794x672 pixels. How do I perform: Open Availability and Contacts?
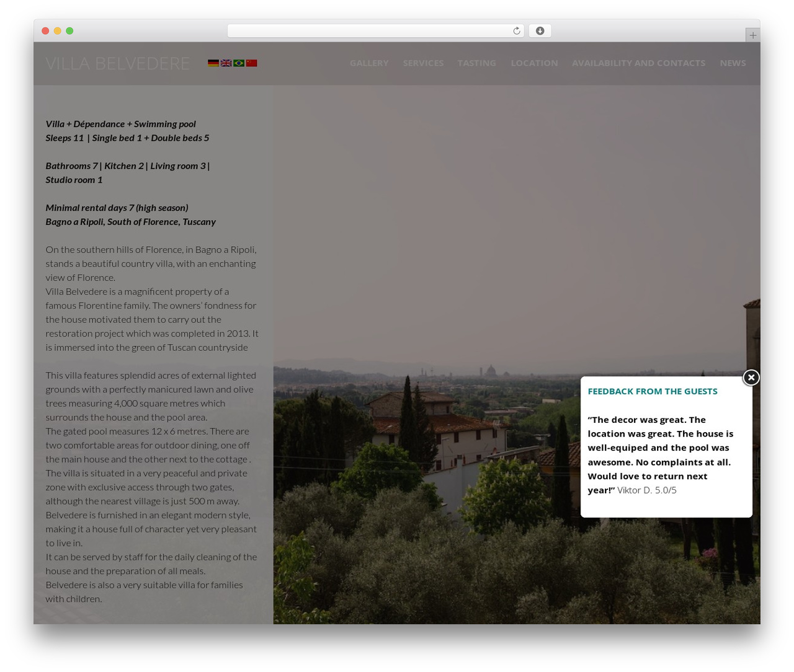pyautogui.click(x=638, y=63)
